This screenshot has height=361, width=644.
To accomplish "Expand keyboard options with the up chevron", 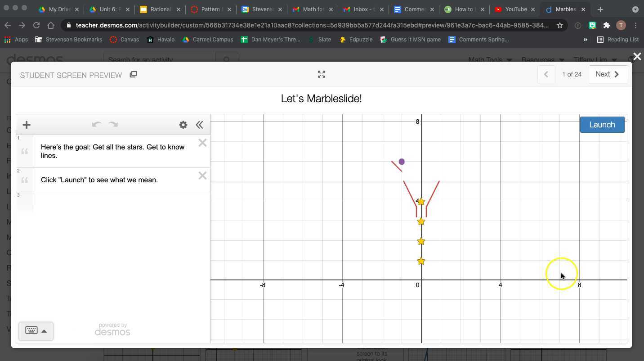I will coord(44,330).
